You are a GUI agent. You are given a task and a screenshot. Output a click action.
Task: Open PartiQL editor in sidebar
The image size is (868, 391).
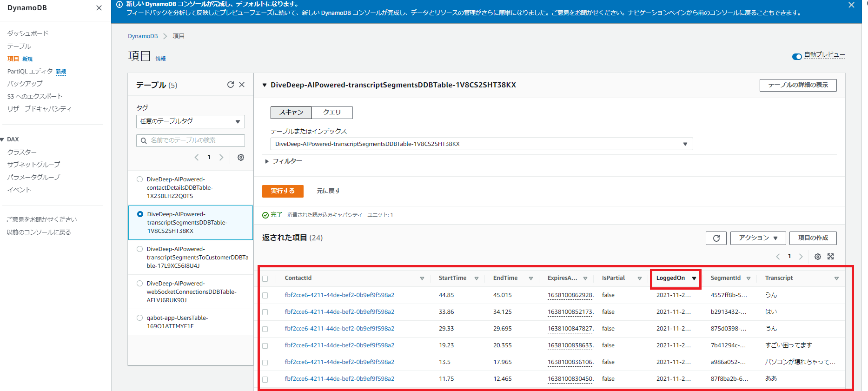[x=30, y=72]
